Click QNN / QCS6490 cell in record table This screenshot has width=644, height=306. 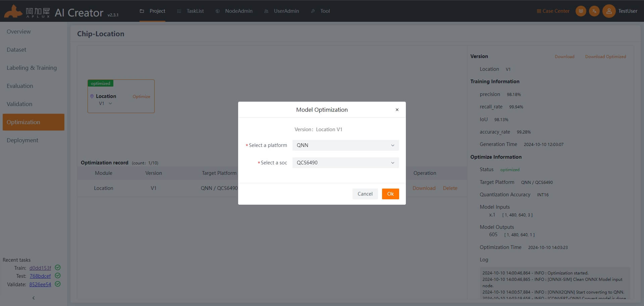(219, 188)
